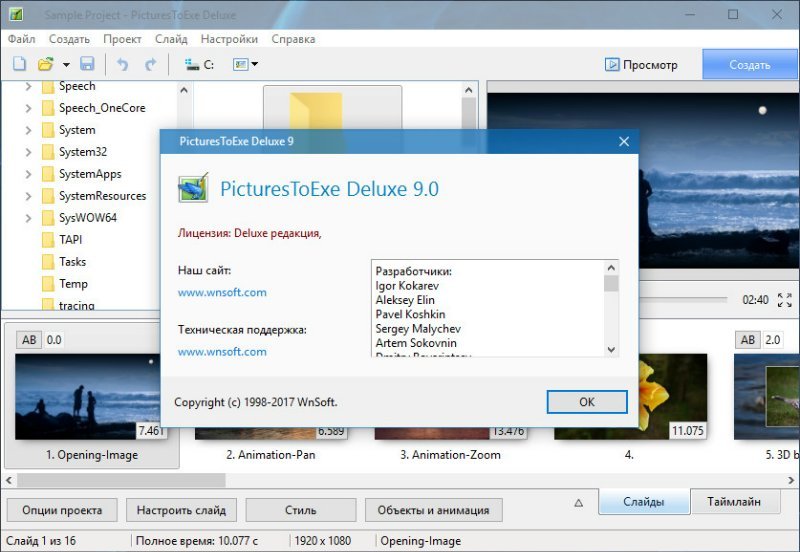800x552 pixels.
Task: Open www.wnsoft.com link under Техническая поддержка
Action: (x=222, y=352)
